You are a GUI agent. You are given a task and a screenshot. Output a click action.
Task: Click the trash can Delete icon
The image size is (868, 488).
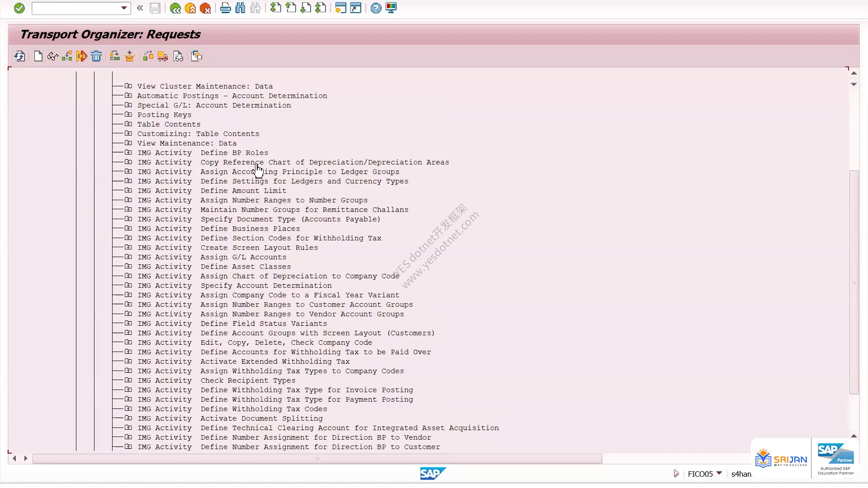pos(96,56)
